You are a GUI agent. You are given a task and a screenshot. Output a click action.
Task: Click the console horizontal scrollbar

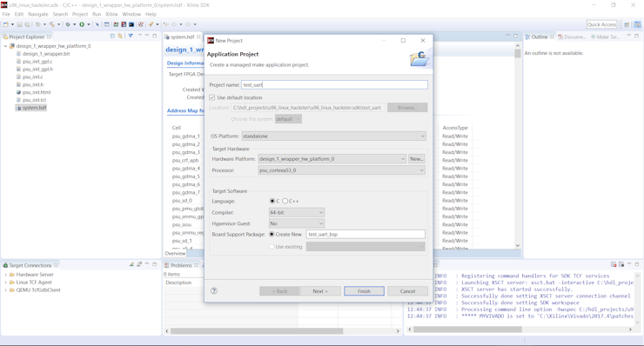coord(468,329)
